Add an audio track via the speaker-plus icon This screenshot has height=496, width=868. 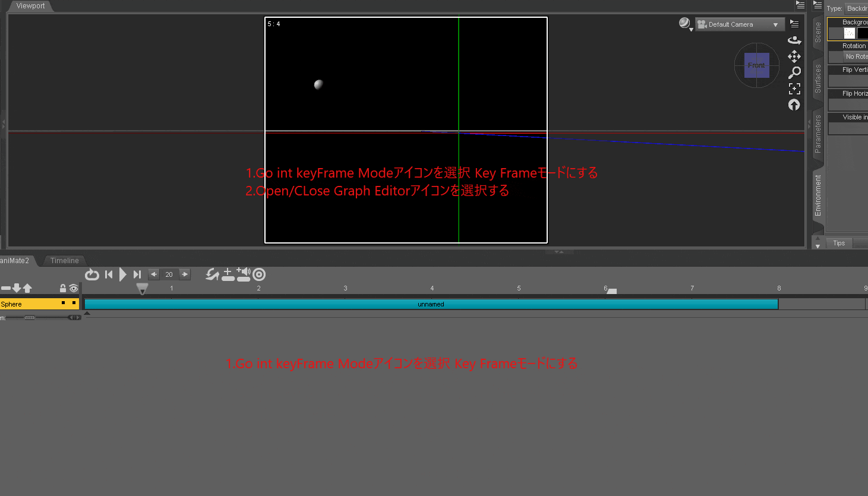243,274
